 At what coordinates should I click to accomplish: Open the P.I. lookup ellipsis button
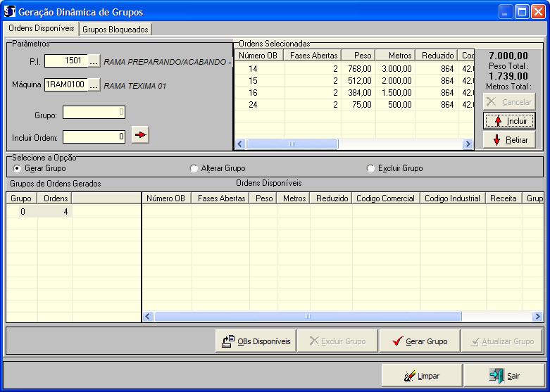click(94, 61)
